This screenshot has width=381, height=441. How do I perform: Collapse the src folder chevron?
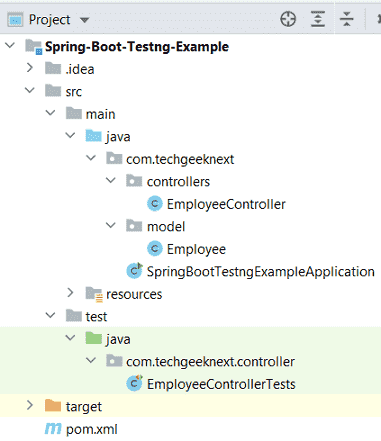(30, 90)
